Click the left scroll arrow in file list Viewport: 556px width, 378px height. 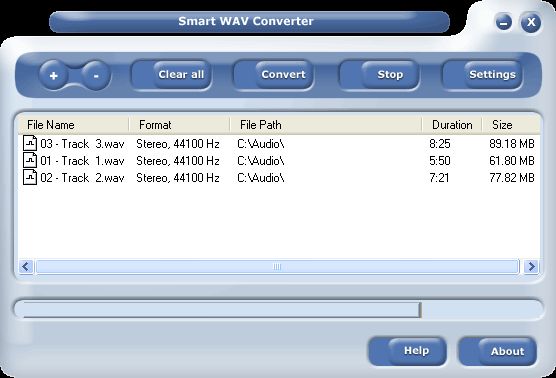point(26,267)
